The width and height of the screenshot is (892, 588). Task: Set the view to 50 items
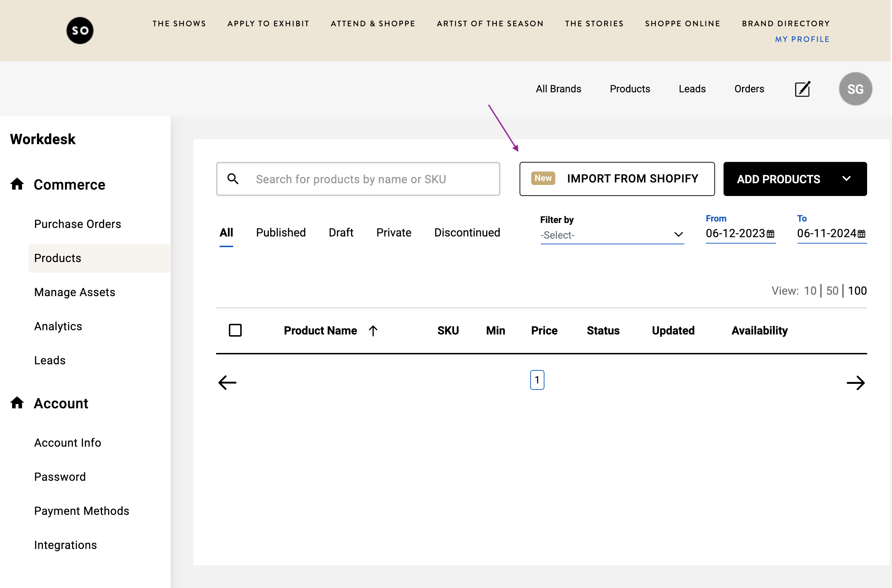832,290
